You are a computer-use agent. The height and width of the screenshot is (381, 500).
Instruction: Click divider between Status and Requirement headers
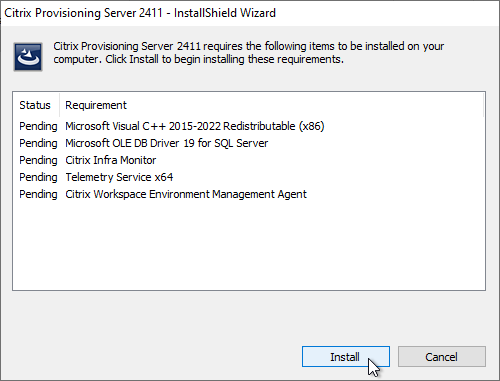(60, 105)
